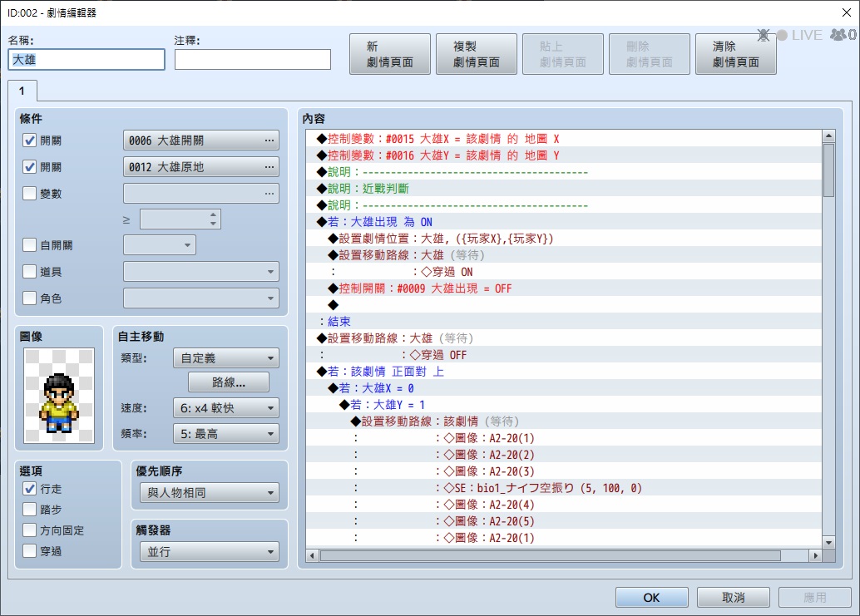The height and width of the screenshot is (616, 860).
Task: Confirm with the OK button
Action: (x=651, y=598)
